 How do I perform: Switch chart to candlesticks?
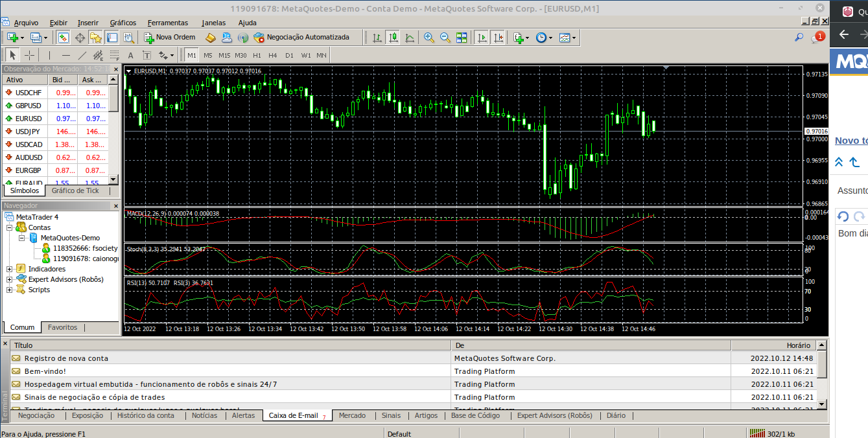pyautogui.click(x=393, y=38)
